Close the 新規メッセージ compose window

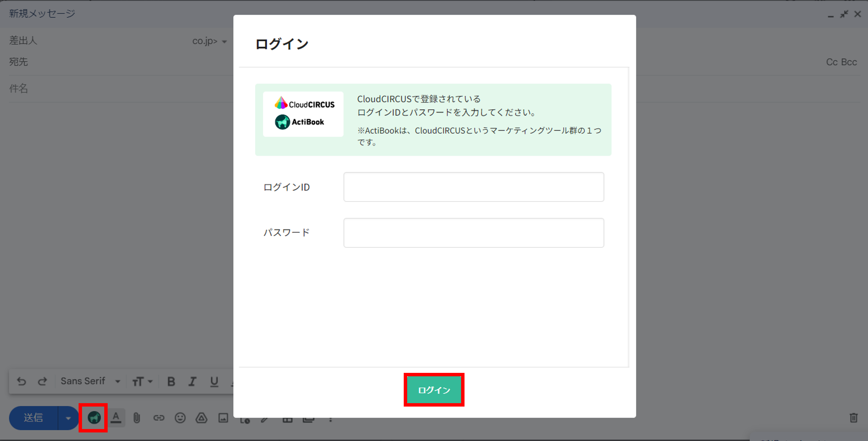point(858,14)
